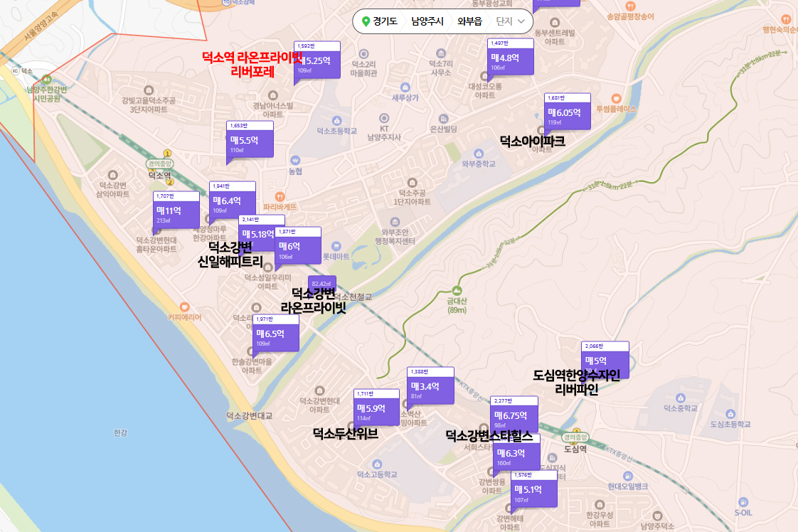Click the 농협 bank icon

click(295, 161)
